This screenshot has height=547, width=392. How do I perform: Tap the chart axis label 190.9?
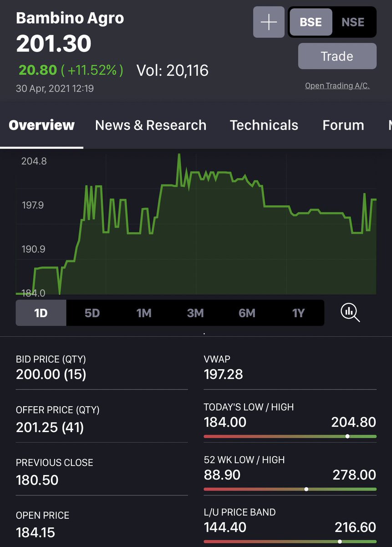coord(33,249)
